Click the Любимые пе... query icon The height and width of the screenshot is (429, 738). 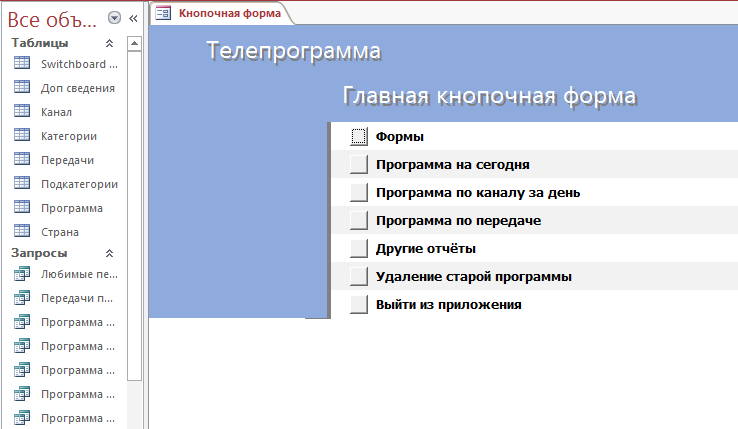tap(22, 274)
